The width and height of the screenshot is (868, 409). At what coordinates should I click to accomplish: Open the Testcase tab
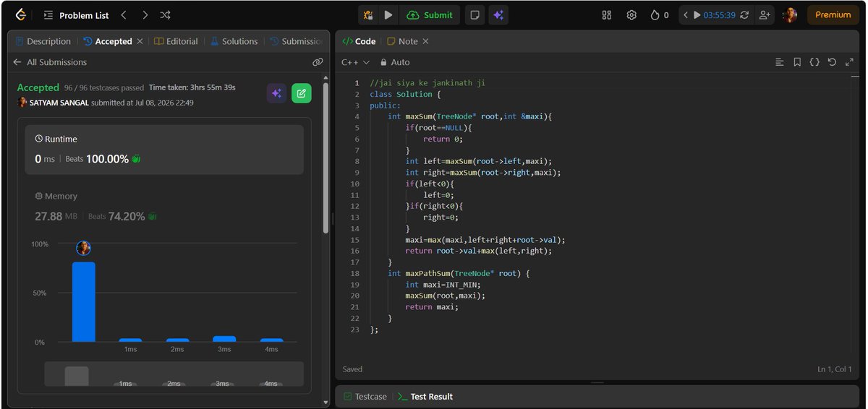click(x=365, y=397)
